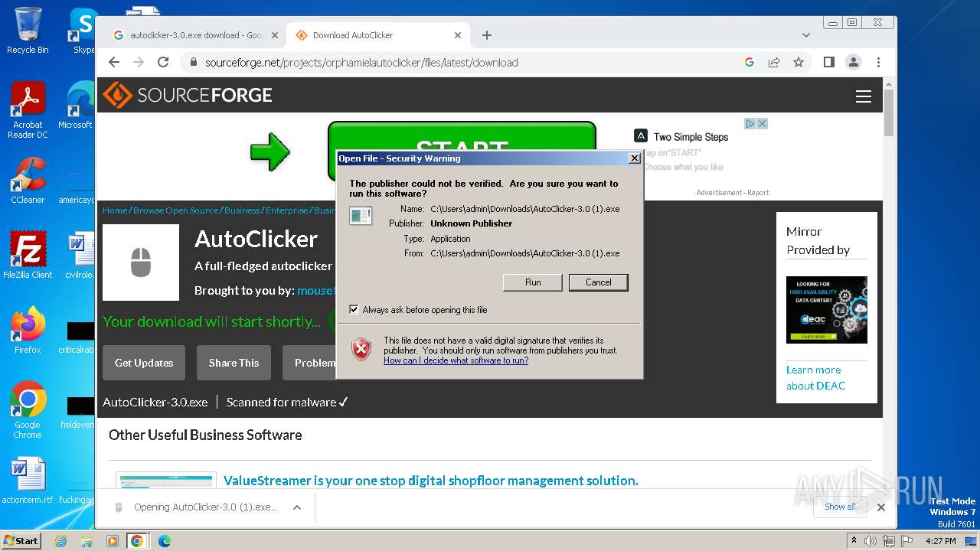
Task: Click Run in the Security Warning dialog
Action: tap(533, 282)
